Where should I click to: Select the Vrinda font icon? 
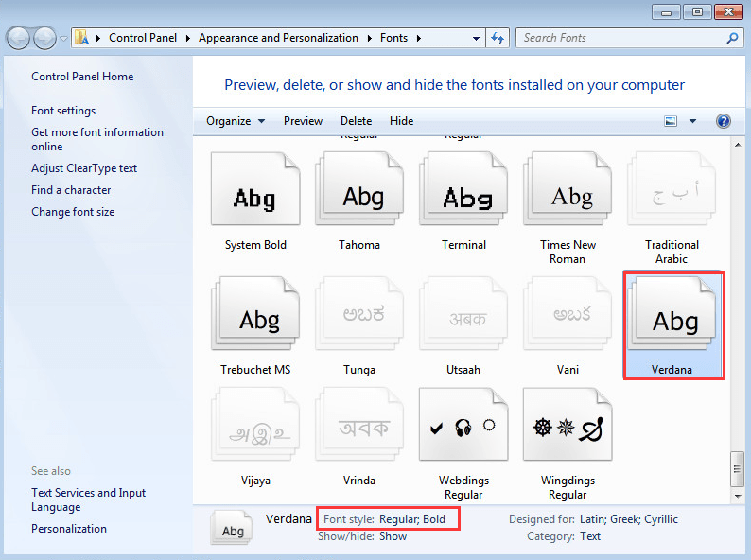pyautogui.click(x=359, y=425)
